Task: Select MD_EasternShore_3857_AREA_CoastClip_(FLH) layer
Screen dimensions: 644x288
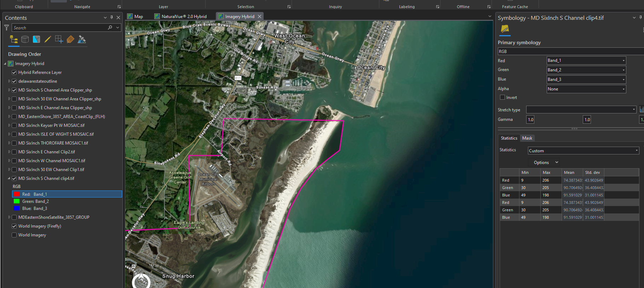Action: (62, 117)
